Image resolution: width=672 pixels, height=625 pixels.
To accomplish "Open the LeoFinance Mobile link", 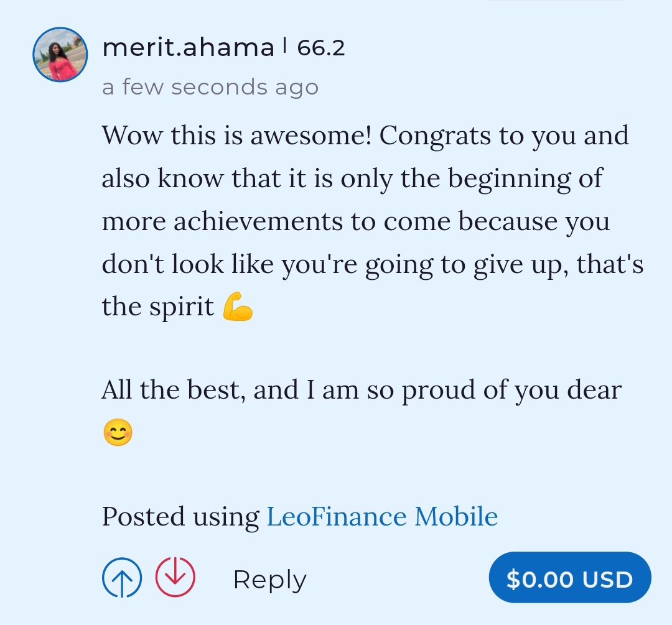I will pos(382,517).
